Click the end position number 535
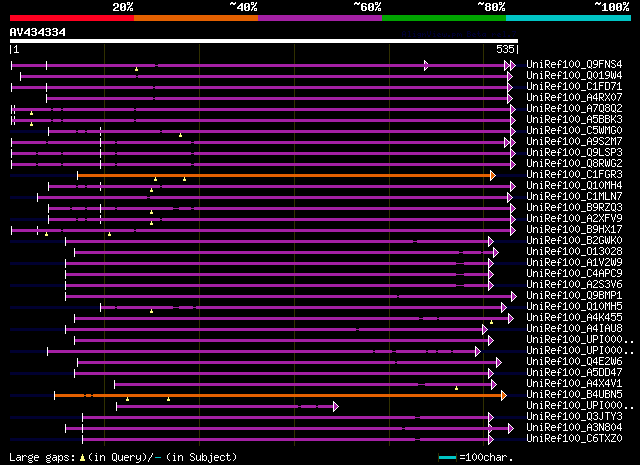 click(505, 49)
